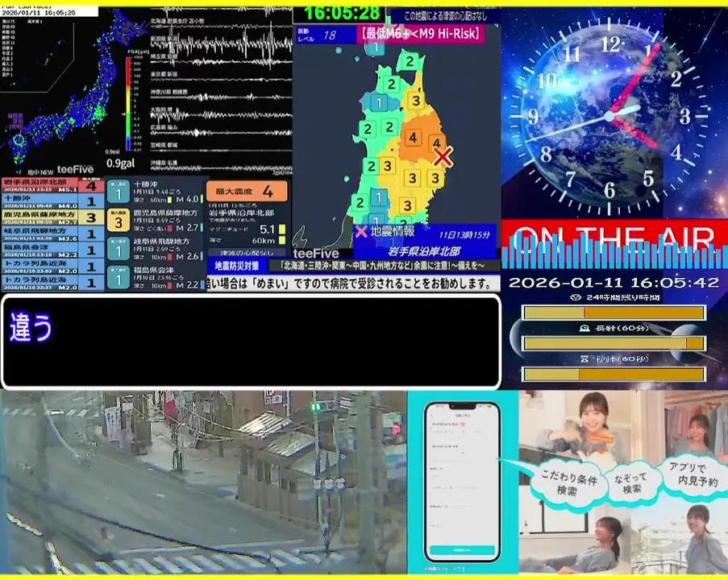This screenshot has height=580, width=728.
Task: Select the トカラ列島近海 22:27 row
Action: pos(52,283)
